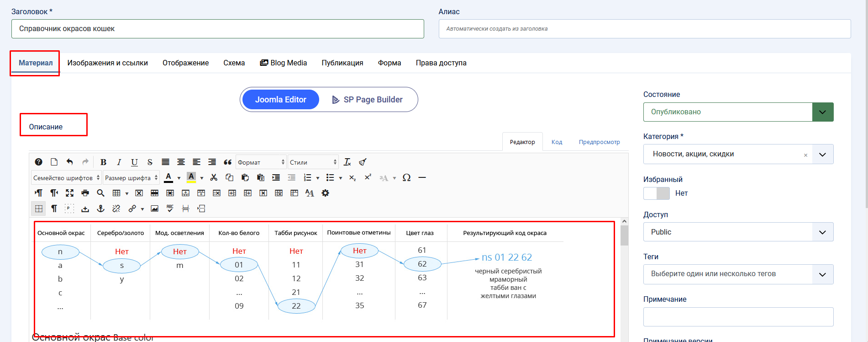This screenshot has height=342, width=868.
Task: Justify the text fully
Action: pyautogui.click(x=165, y=162)
